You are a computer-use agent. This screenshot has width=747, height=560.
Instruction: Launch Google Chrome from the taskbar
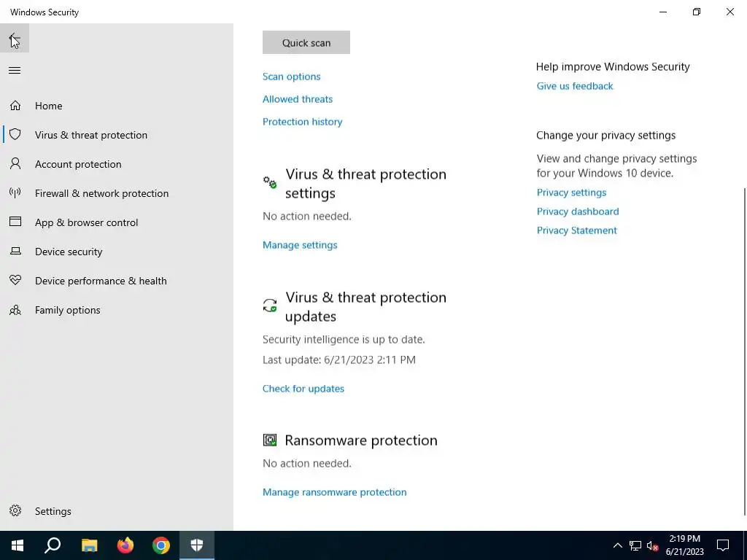click(161, 545)
